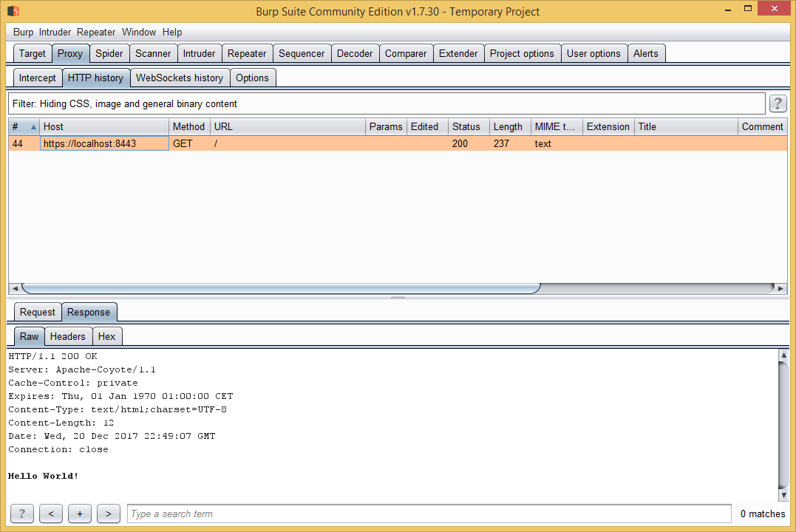Sort by the Comment column header
The height and width of the screenshot is (532, 796).
763,127
